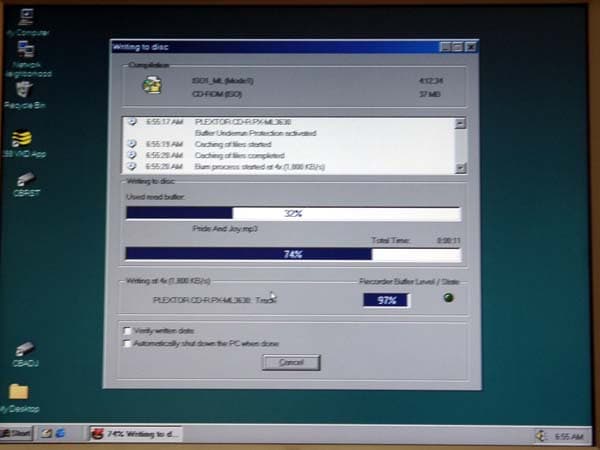The height and width of the screenshot is (450, 600).
Task: Click the Total Time label
Action: point(391,240)
